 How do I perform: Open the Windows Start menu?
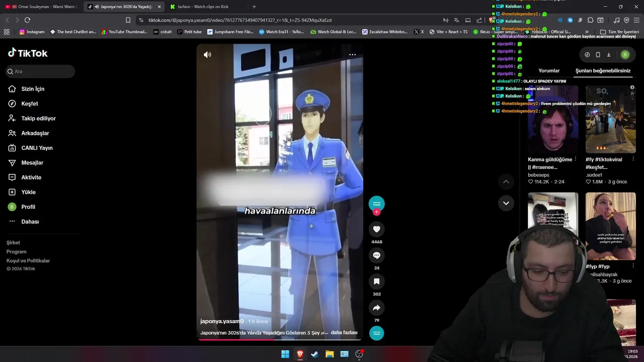(285, 354)
